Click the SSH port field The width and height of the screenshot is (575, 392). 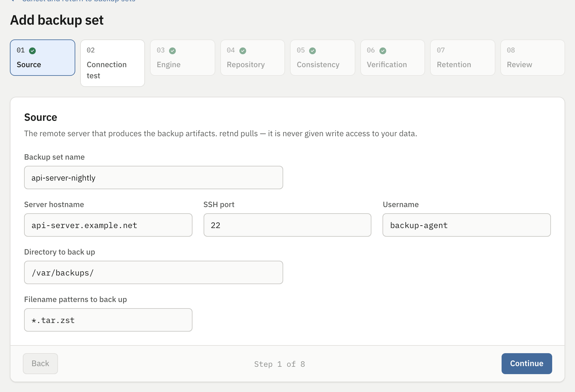pos(287,225)
